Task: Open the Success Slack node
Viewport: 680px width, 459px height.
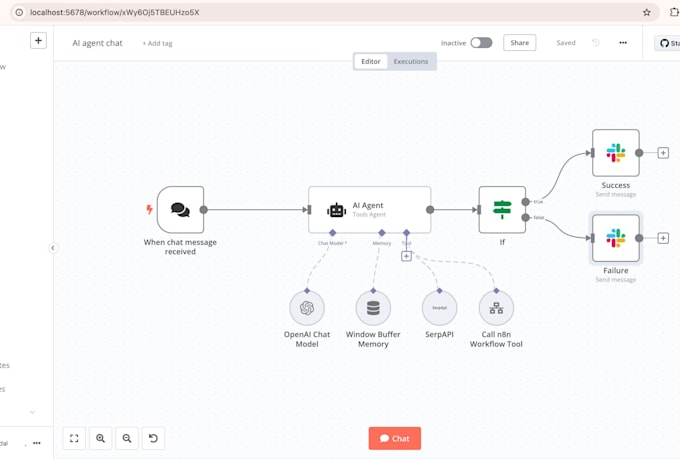Action: coord(616,153)
